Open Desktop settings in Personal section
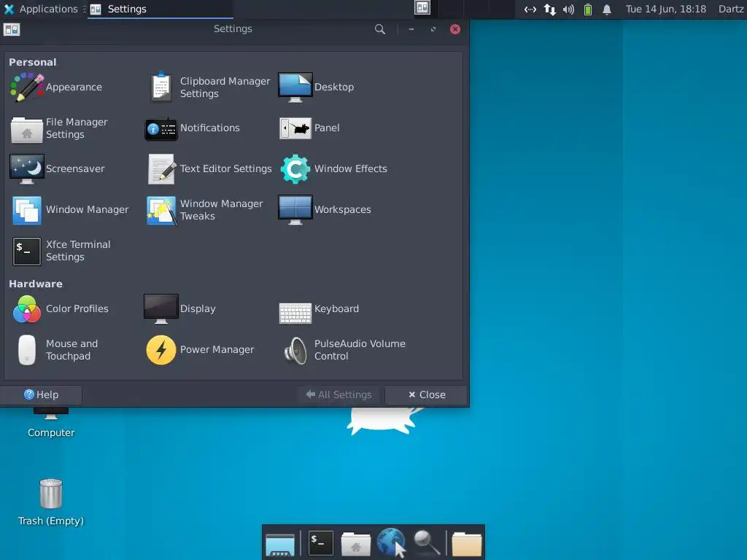Screen dimensions: 747x560 (x=317, y=87)
